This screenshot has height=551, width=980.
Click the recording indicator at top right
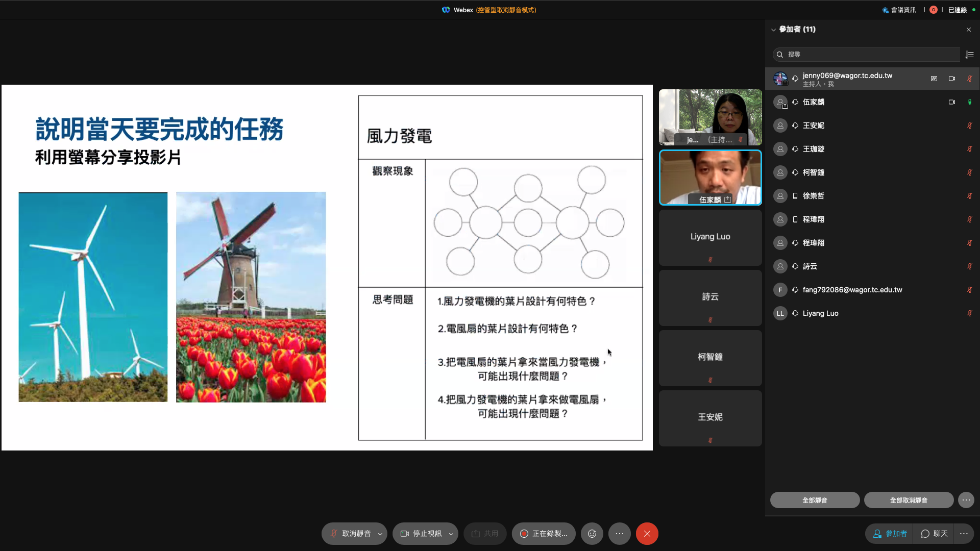(934, 10)
